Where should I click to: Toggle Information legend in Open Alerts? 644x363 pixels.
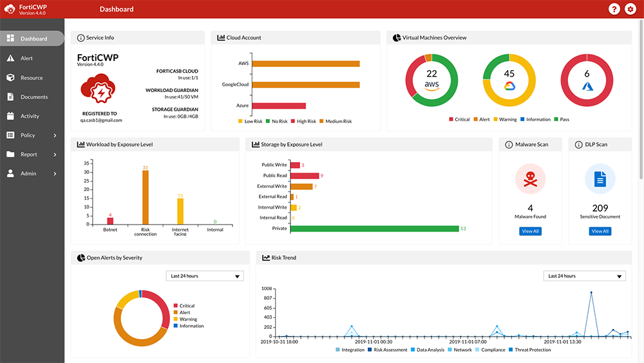click(189, 326)
